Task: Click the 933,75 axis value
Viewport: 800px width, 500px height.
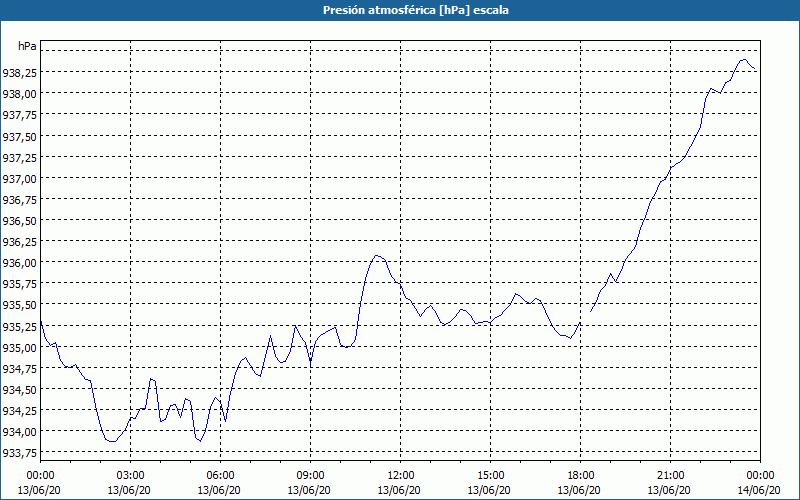Action: click(x=19, y=454)
